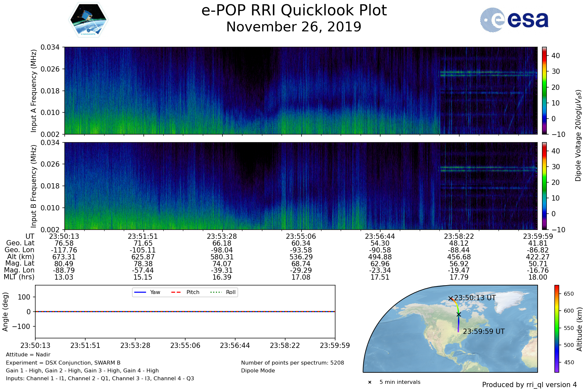Click the Altitude (km) colorbar
Screen dimensions: 588x392
(557, 329)
